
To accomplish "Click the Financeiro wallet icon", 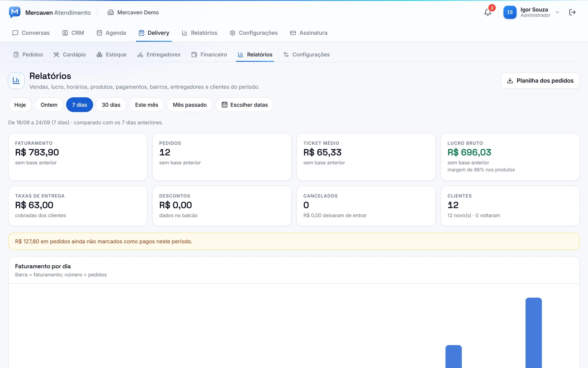I will tap(194, 54).
